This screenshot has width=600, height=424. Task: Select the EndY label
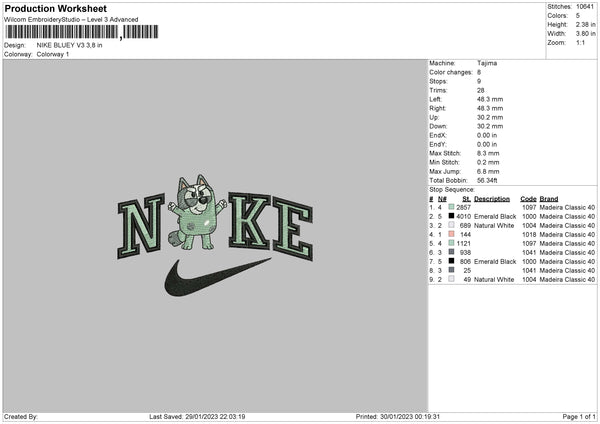(x=438, y=145)
